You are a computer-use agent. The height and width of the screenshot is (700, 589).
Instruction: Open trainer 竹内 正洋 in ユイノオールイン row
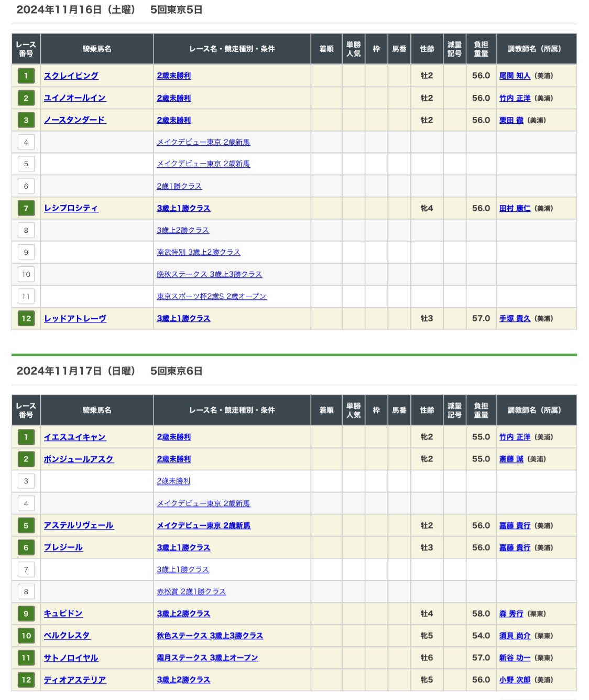515,98
